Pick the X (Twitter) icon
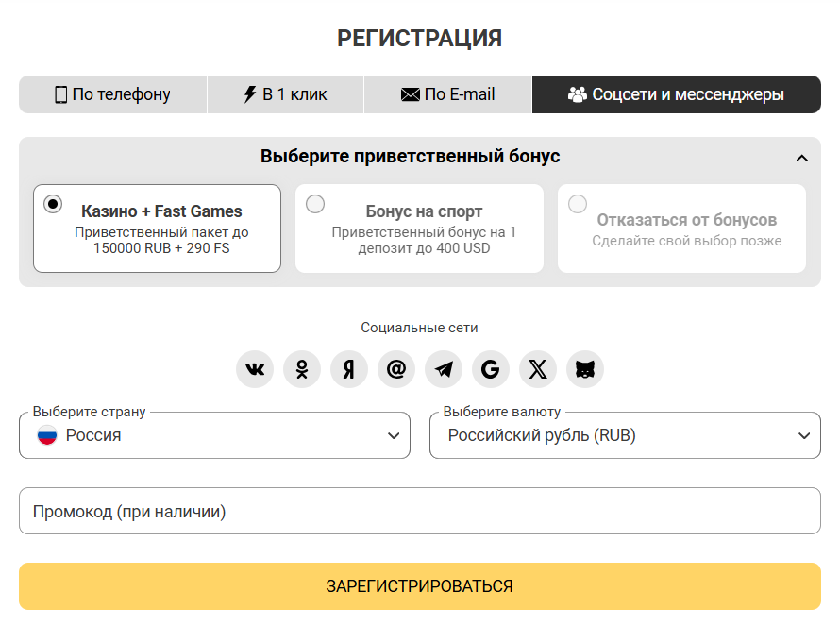Screen dimensions: 840x626 [538, 369]
